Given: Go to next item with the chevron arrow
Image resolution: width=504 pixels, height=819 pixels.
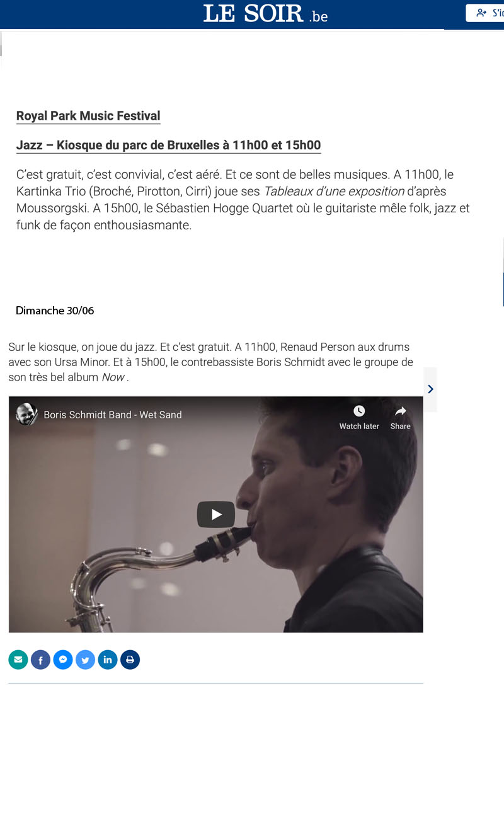Looking at the screenshot, I should [430, 389].
